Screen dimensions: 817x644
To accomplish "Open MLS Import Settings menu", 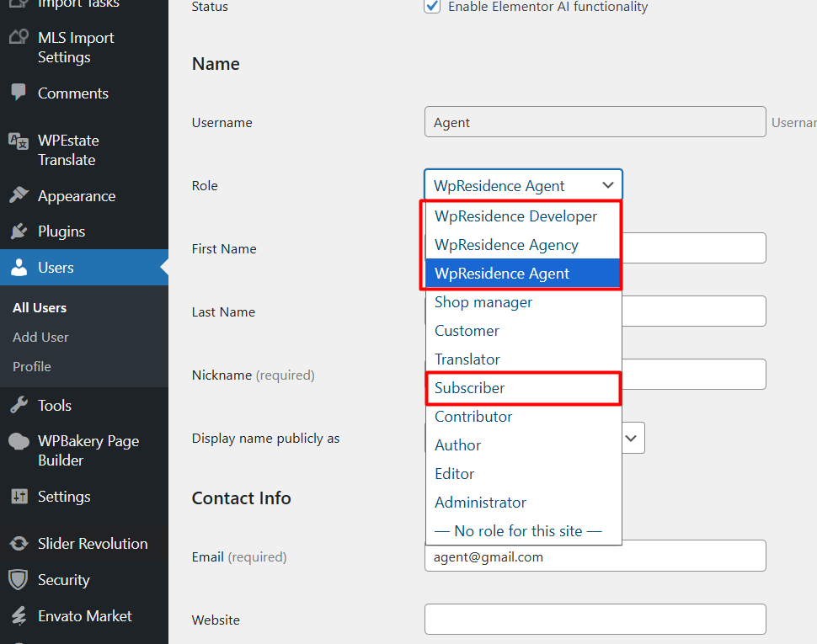I will pos(76,47).
